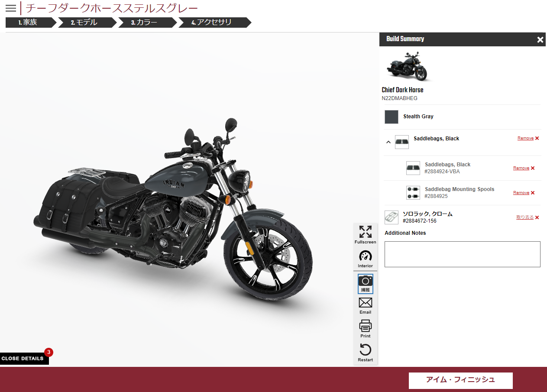This screenshot has width=547, height=392.
Task: Click the Saddlebag Mounting Spools label
Action: pyautogui.click(x=460, y=189)
